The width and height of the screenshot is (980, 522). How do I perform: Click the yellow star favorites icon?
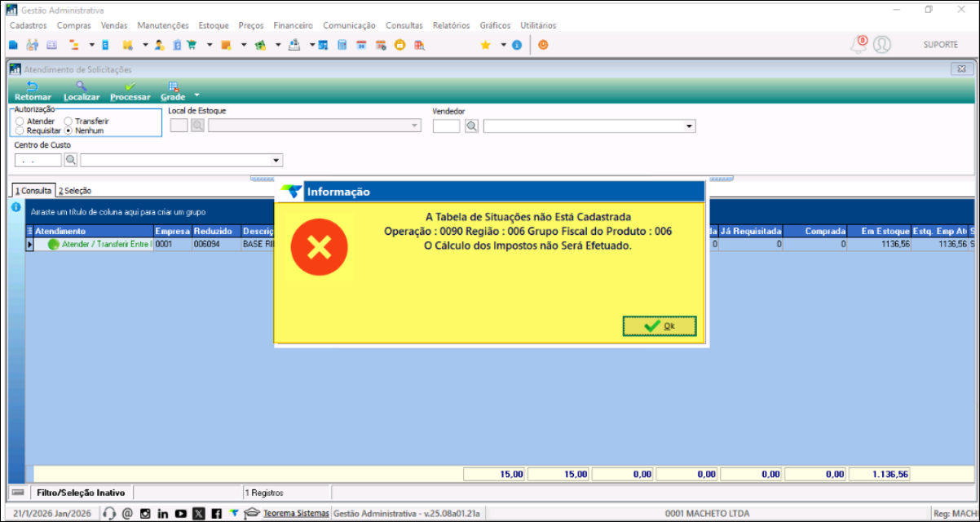click(485, 46)
